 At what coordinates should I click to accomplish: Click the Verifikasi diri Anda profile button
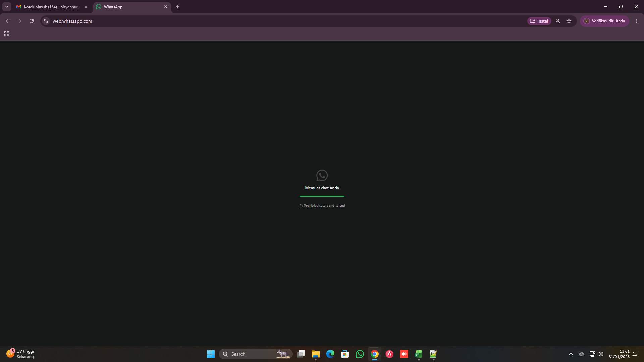tap(605, 21)
